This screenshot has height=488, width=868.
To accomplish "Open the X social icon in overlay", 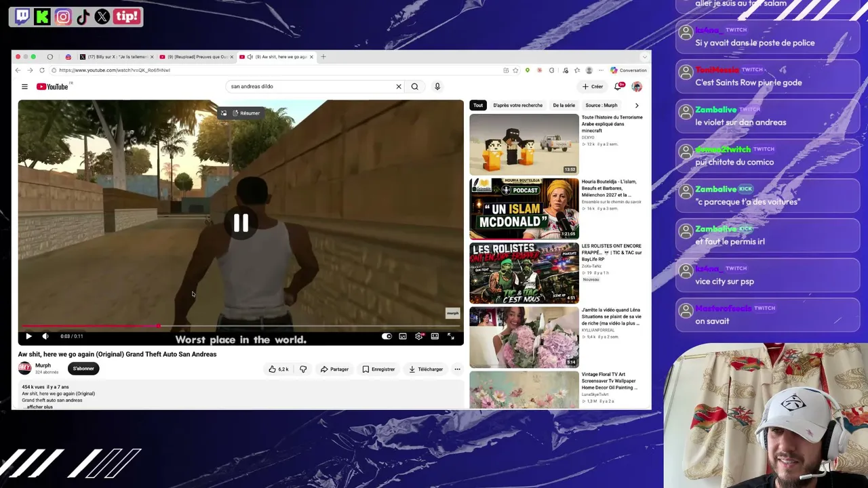I will (x=102, y=16).
